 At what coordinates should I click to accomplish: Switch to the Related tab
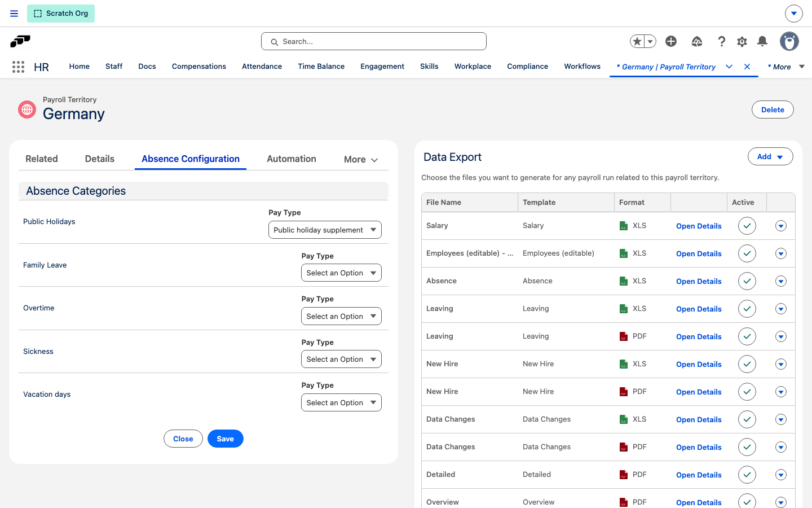[42, 159]
